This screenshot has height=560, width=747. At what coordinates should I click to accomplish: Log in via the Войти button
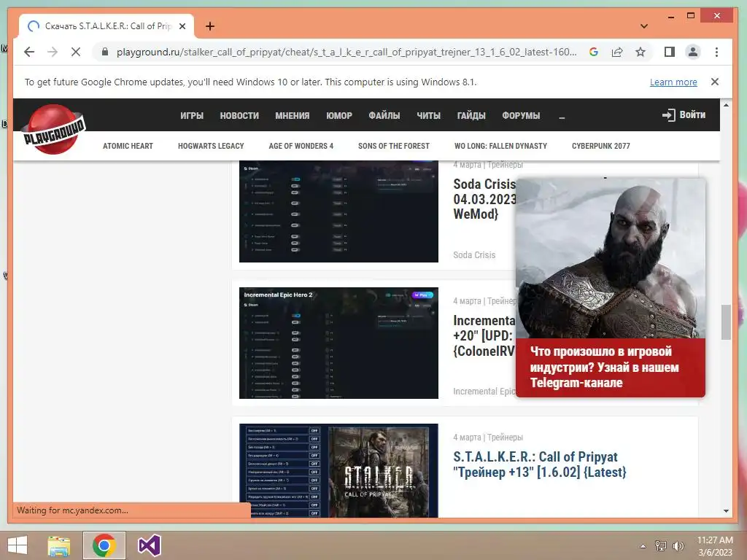(x=684, y=114)
